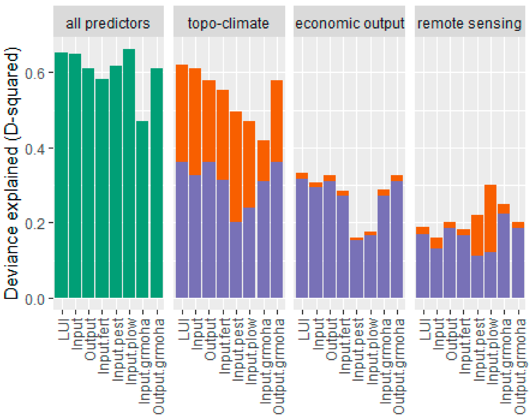Click the tallest green bar in all predictors
Viewport: 532px width, 419px height.
coord(129,172)
